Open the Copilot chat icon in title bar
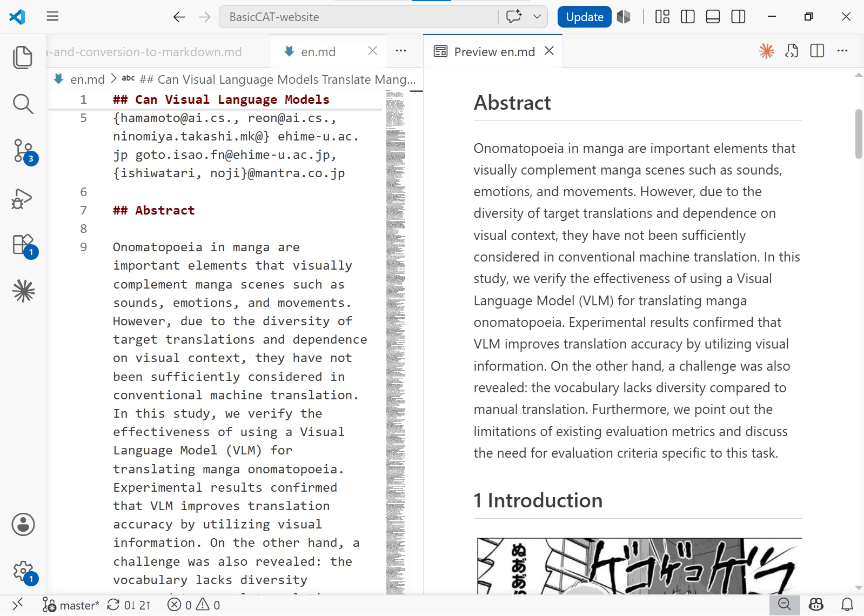Screen dimensions: 864x616 point(514,17)
